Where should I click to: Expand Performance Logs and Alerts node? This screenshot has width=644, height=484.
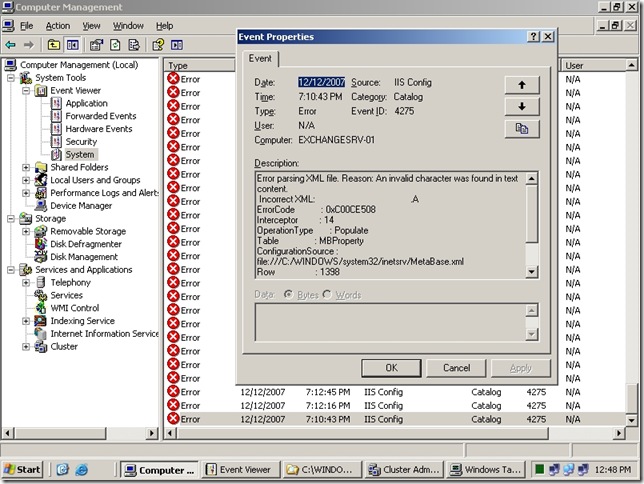(26, 193)
